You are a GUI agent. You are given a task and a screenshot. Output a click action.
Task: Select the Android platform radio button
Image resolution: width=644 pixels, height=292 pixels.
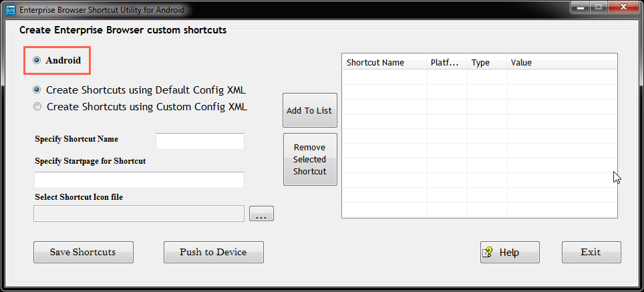pyautogui.click(x=37, y=61)
